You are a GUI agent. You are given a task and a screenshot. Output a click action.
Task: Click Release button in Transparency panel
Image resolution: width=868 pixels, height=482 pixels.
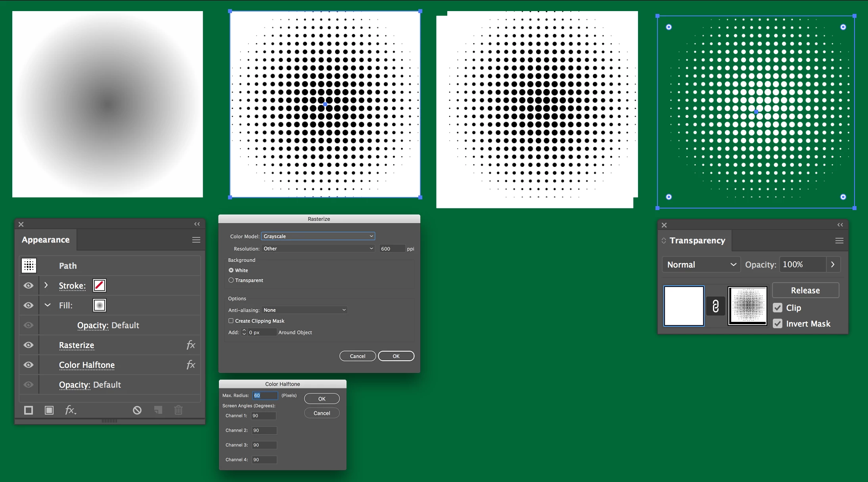tap(805, 290)
